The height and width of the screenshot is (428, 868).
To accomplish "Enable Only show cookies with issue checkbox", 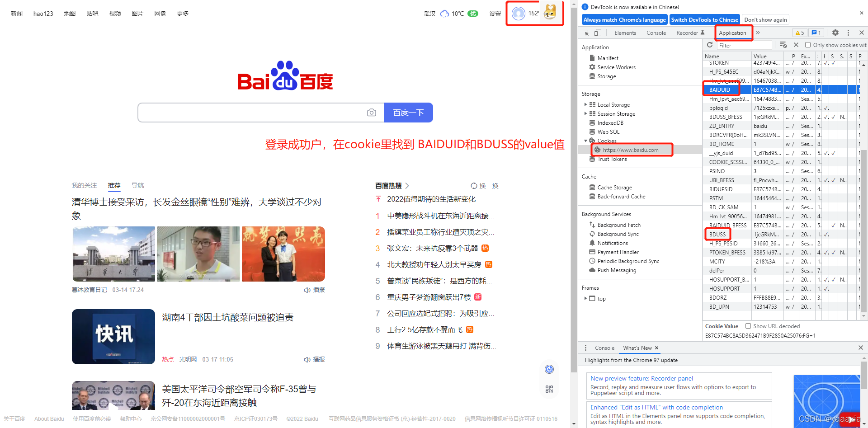I will [808, 45].
